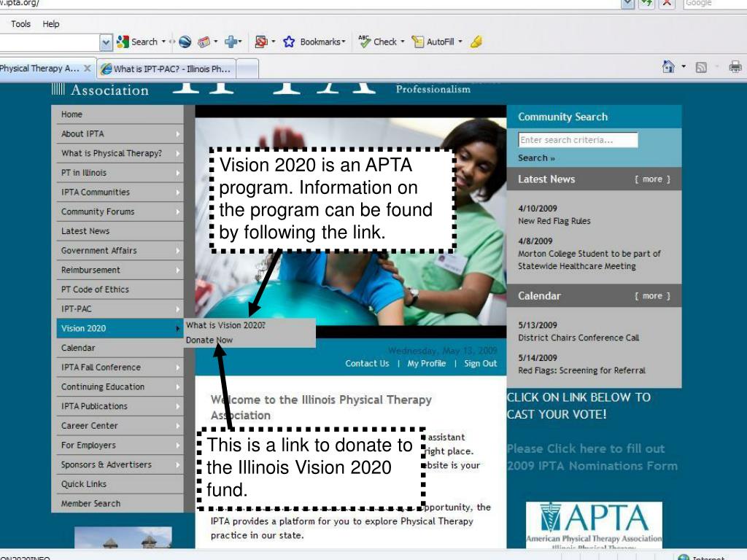Expand the About IPTA menu item

point(120,134)
